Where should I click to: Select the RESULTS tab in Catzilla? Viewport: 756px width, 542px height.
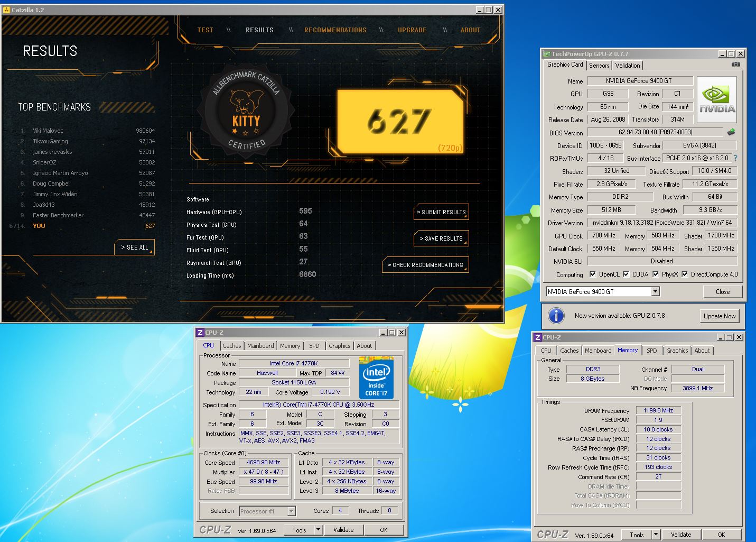point(259,30)
